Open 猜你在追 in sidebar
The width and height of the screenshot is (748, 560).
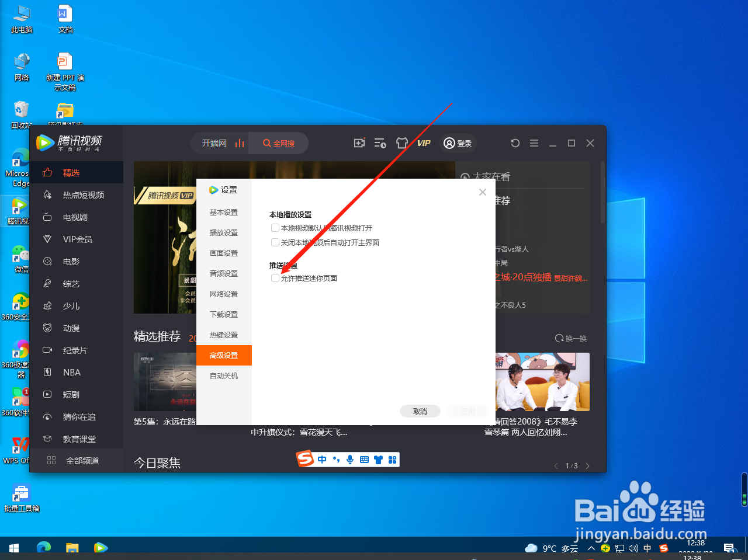pos(77,416)
